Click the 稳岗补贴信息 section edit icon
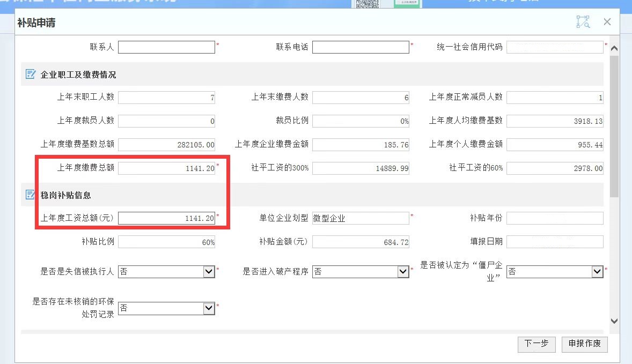The height and width of the screenshot is (364, 632). coord(30,195)
